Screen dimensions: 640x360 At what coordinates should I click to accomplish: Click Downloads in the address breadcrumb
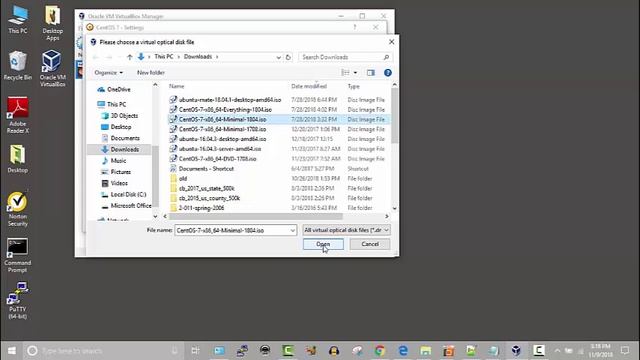pyautogui.click(x=198, y=57)
